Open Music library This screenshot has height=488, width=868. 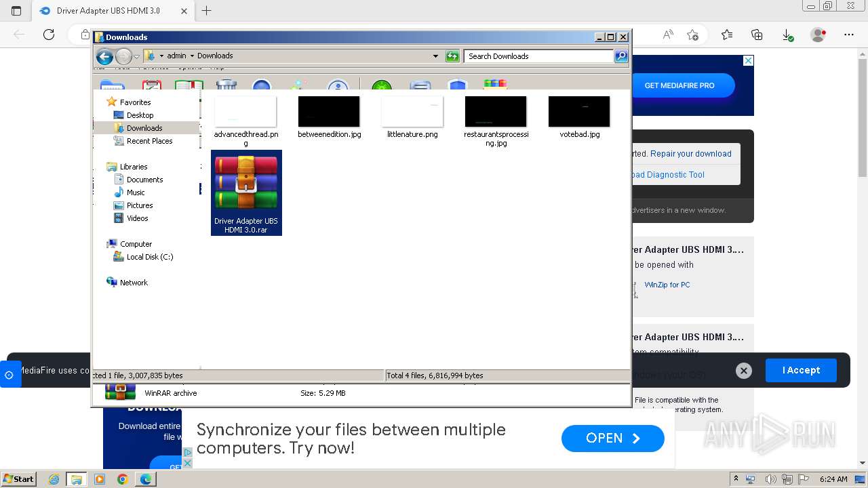click(x=136, y=192)
